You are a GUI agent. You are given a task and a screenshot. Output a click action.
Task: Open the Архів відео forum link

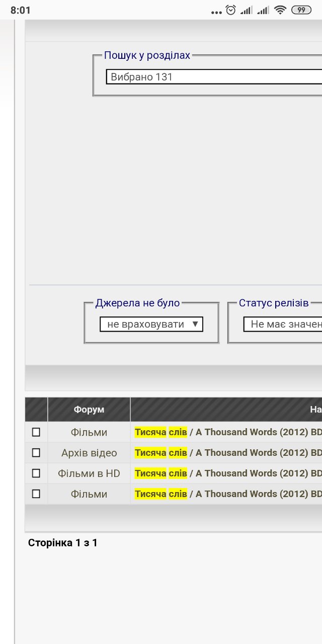coord(89,453)
